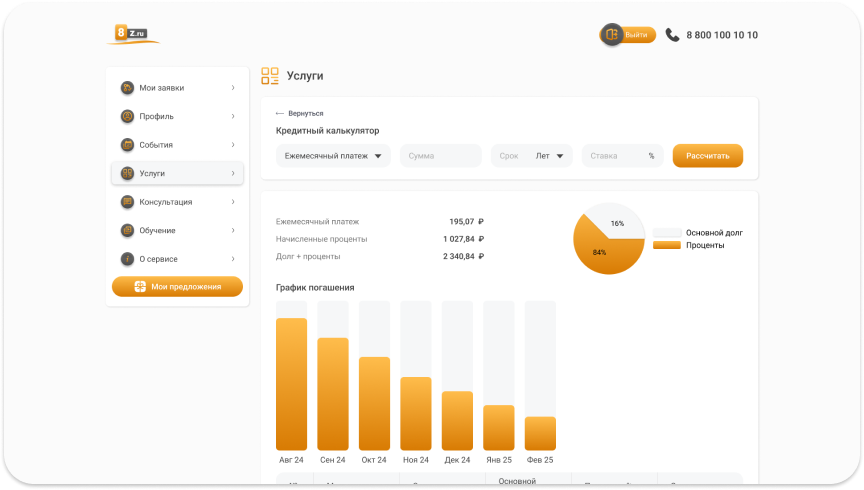Click the Выйти logout button
Viewport: 864px width, 490px height.
(628, 35)
